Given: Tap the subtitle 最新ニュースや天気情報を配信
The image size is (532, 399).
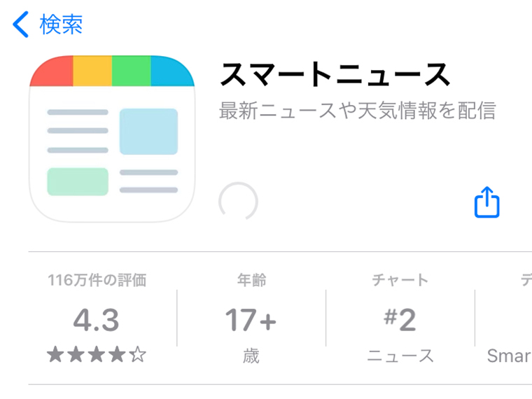Looking at the screenshot, I should point(357,111).
